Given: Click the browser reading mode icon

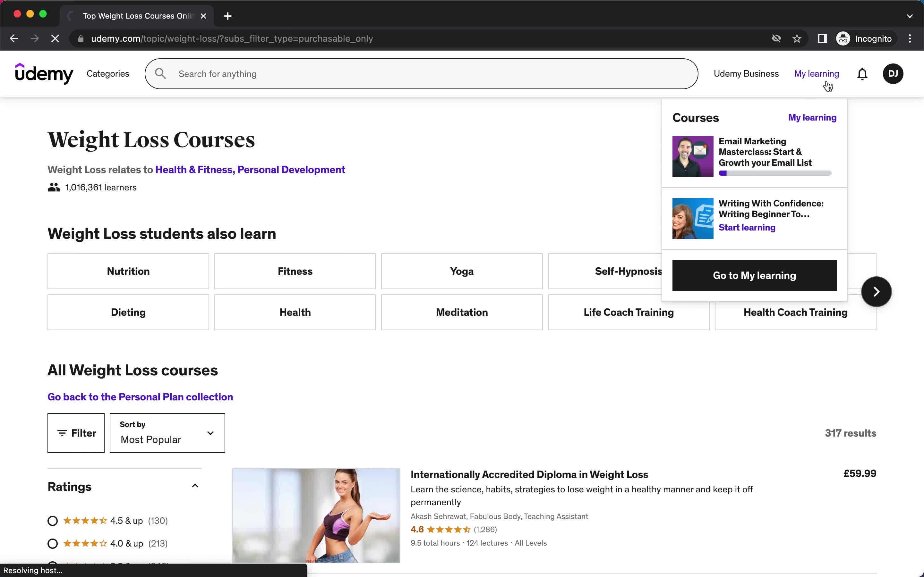Looking at the screenshot, I should 822,38.
